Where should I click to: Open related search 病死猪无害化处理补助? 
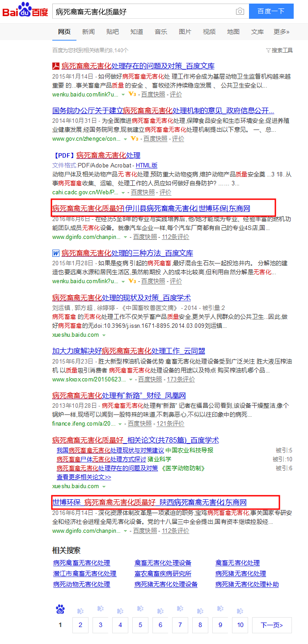(247, 584)
